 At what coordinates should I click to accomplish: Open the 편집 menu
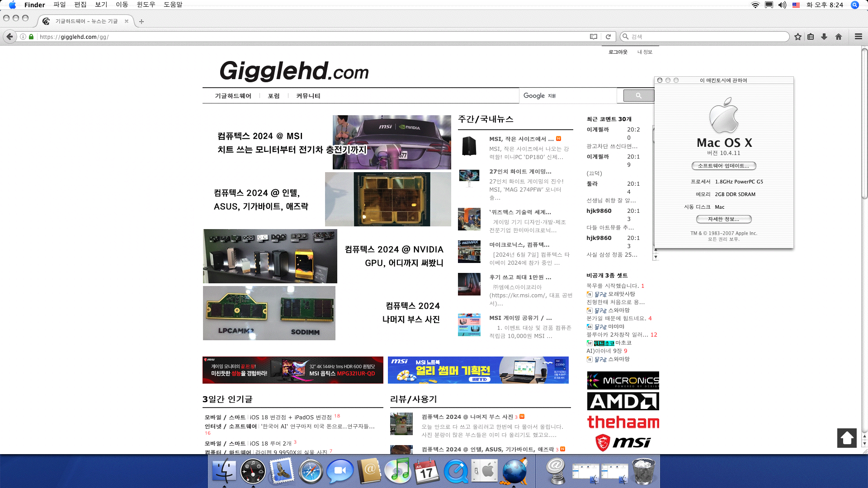pyautogui.click(x=80, y=5)
